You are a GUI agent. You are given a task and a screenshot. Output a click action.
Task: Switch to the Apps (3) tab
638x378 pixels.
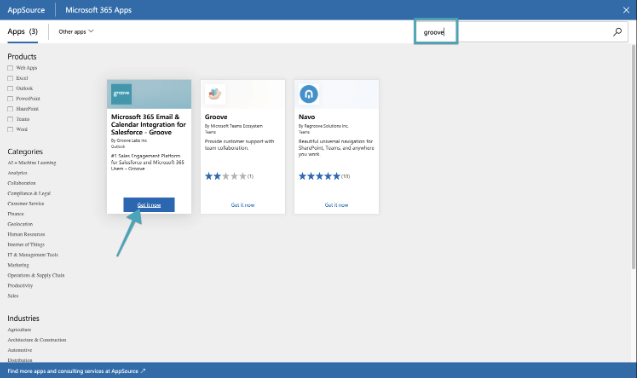point(22,32)
